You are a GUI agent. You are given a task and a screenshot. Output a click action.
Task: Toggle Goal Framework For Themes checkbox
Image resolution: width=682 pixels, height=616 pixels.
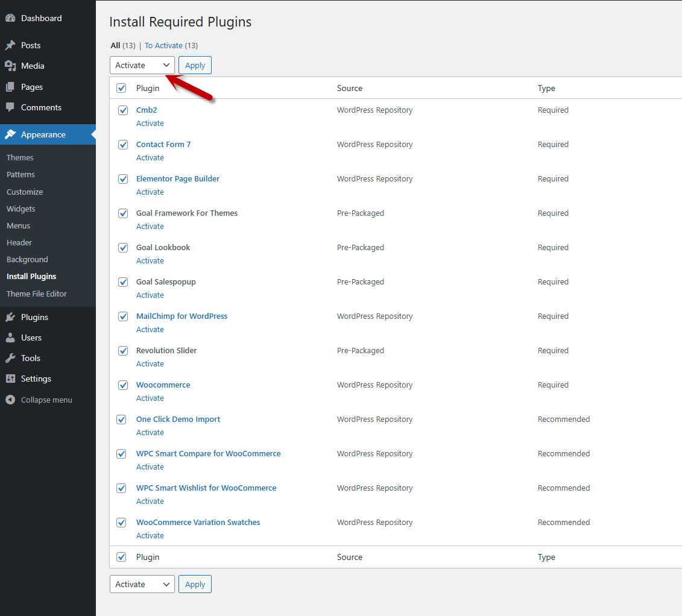(123, 213)
